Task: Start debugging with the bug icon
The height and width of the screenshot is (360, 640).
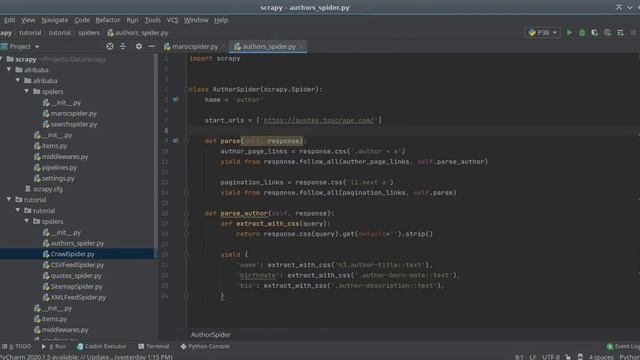Action: click(x=582, y=33)
